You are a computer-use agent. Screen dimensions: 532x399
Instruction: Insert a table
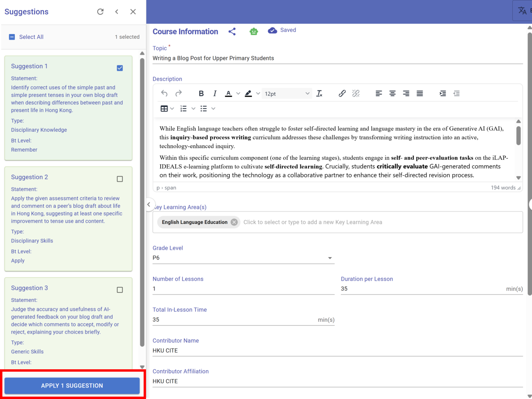coord(164,109)
